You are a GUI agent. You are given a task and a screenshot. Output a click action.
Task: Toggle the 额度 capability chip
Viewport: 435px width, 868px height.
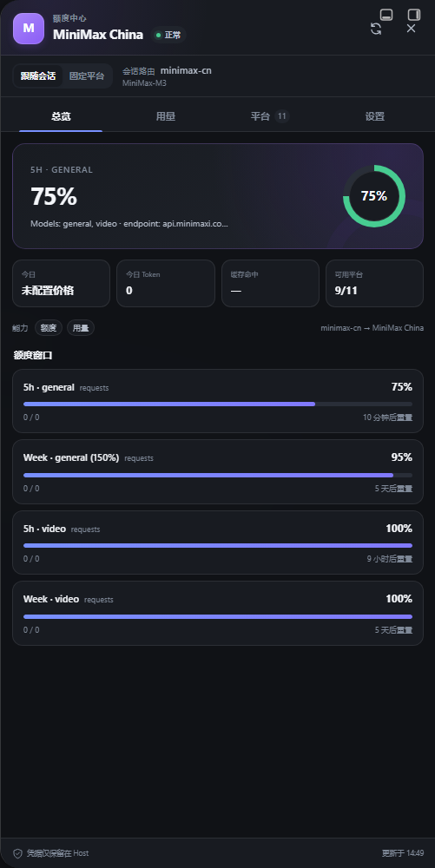[x=49, y=328]
